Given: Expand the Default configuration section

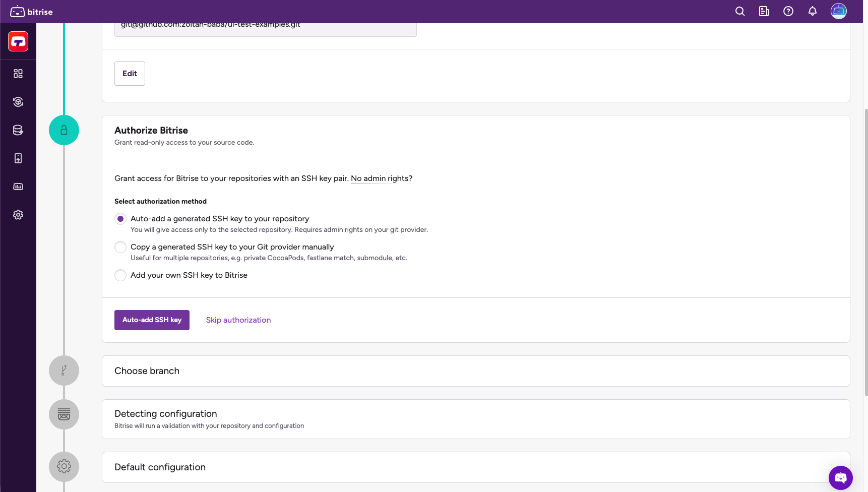Looking at the screenshot, I should pos(160,467).
